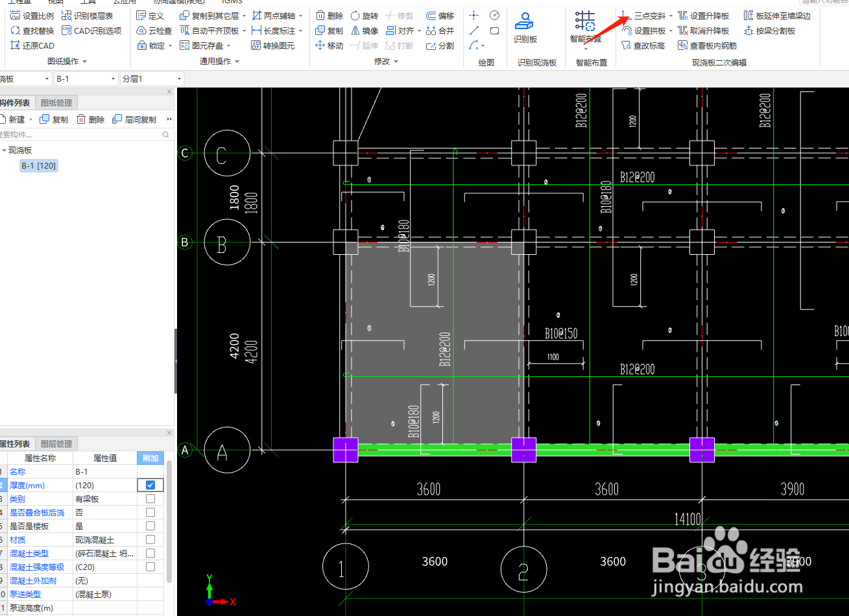Pick the rectangle drawing tool
Image resolution: width=849 pixels, height=616 pixels.
point(495,30)
